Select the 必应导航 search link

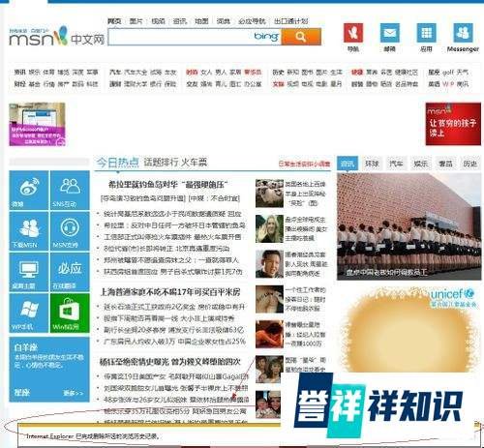(x=252, y=21)
